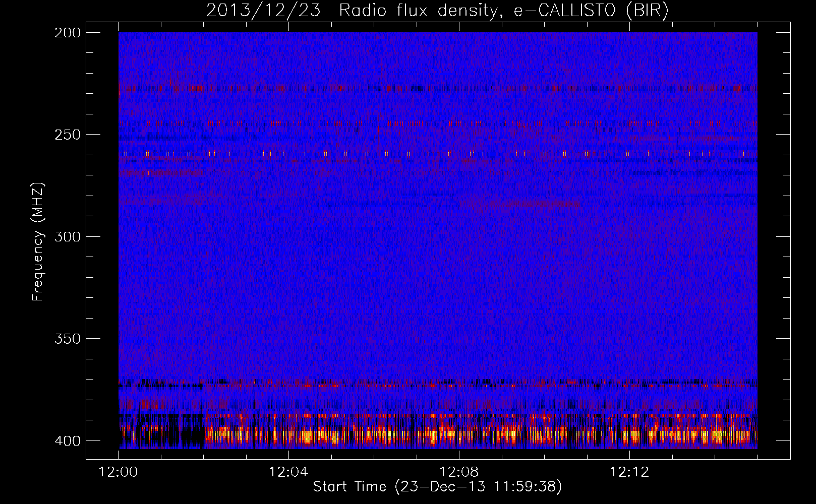Click the plot title 'Radio flux density, e-CALLISTO (BIR)'

click(504, 10)
